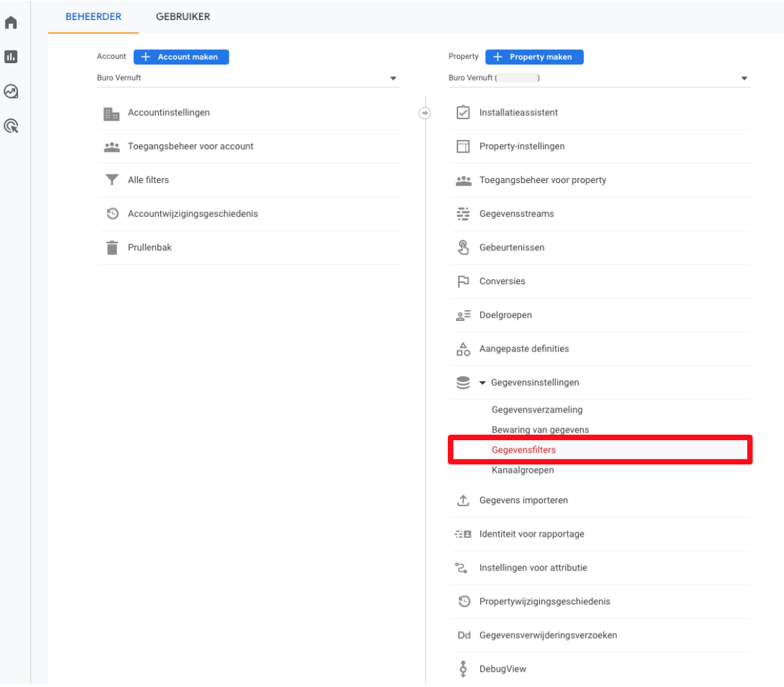Image resolution: width=784 pixels, height=687 pixels.
Task: Click the Installatieassistent checklist icon
Action: coord(463,112)
